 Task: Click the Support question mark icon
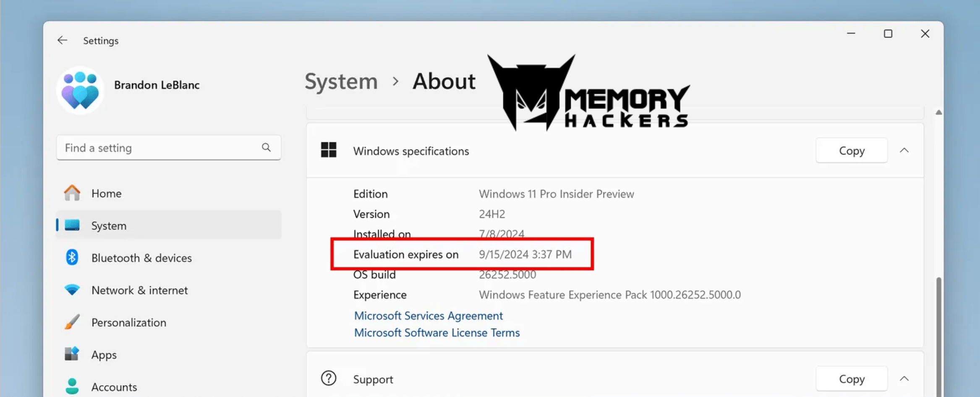(329, 378)
